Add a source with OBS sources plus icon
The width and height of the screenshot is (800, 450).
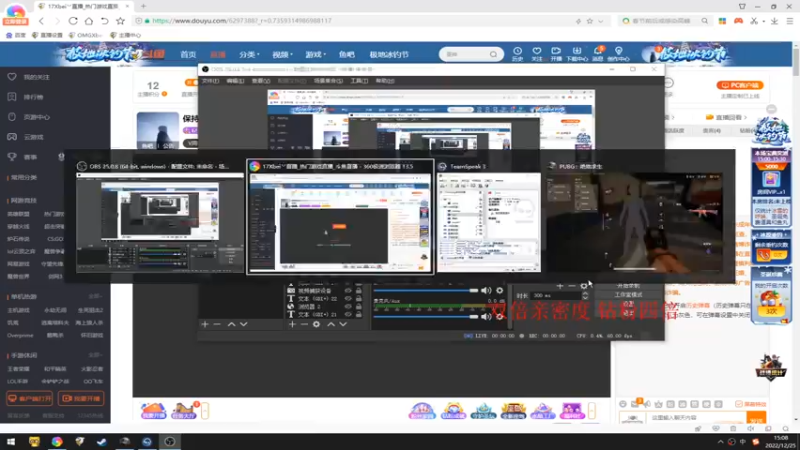click(x=292, y=324)
